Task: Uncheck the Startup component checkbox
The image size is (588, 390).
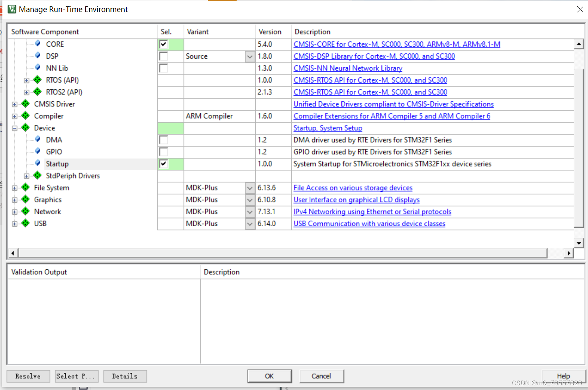Action: pyautogui.click(x=163, y=164)
